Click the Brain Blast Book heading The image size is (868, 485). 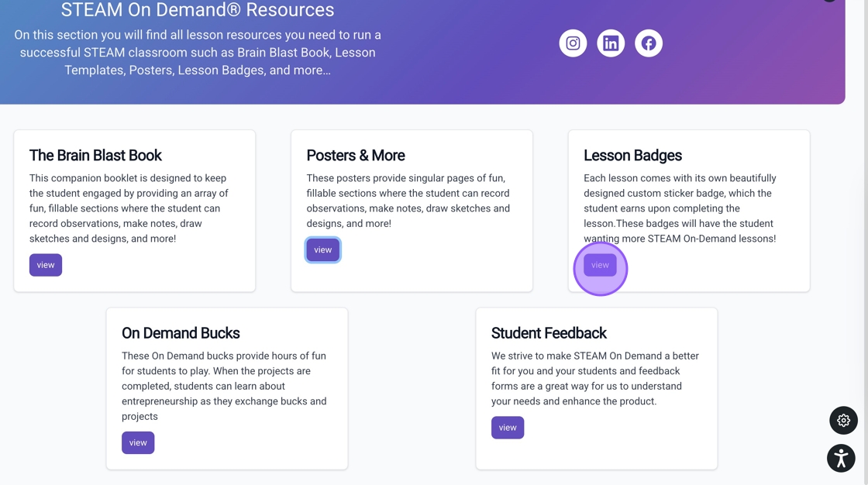[x=95, y=156]
